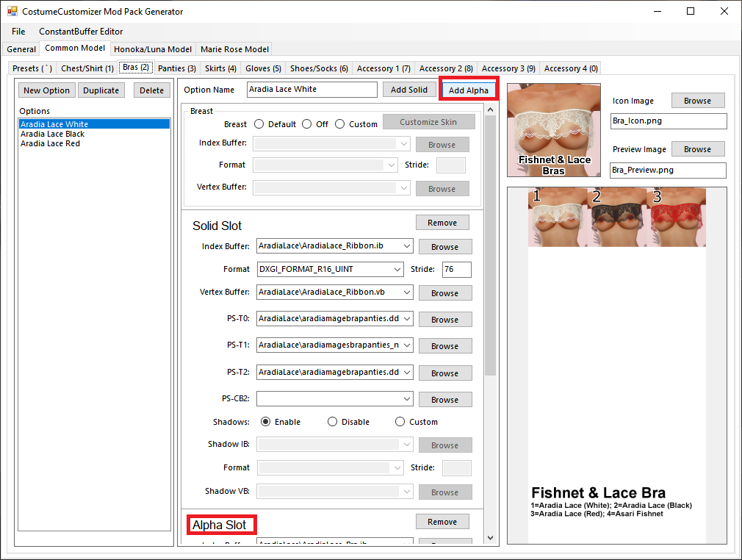
Task: Click the New Option button
Action: 46,90
